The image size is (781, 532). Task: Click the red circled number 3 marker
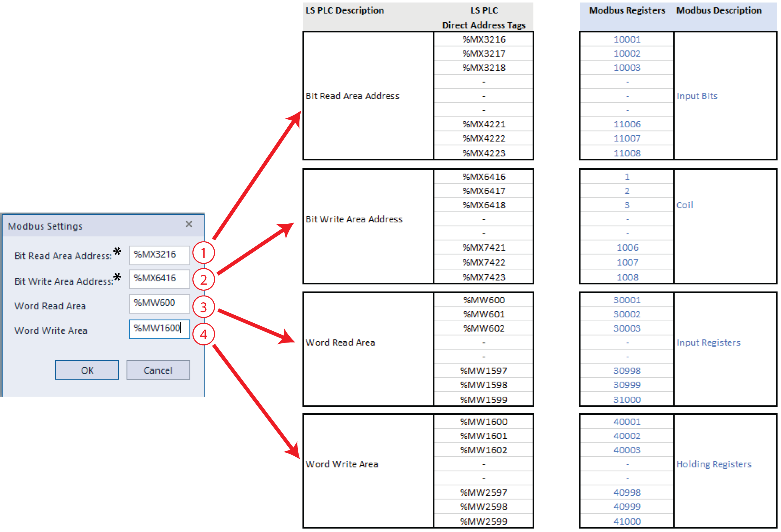click(x=203, y=307)
